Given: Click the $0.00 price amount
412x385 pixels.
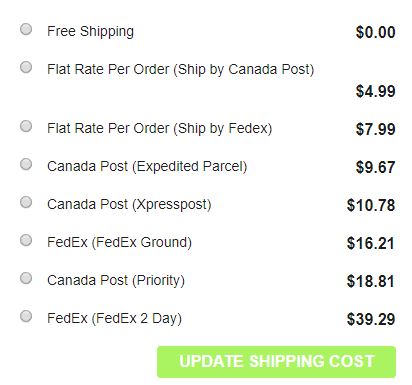Looking at the screenshot, I should pos(375,32).
